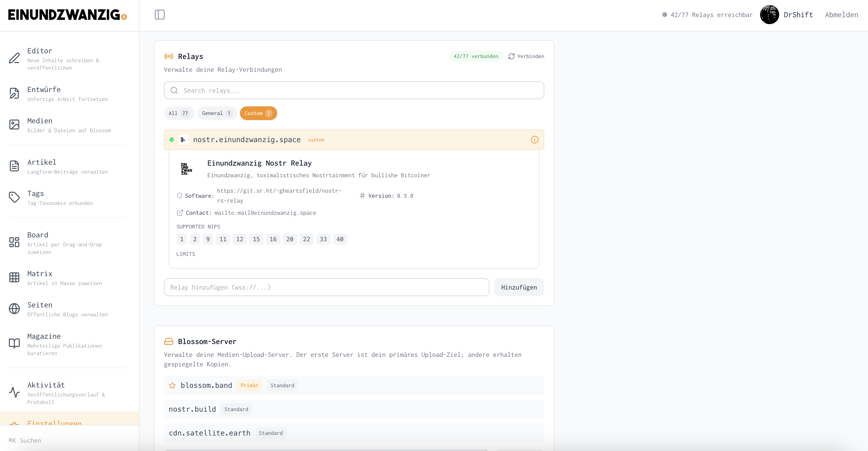Click the 42/77 Relays erreichbar status
Screen dimensions: 868x451
(707, 15)
